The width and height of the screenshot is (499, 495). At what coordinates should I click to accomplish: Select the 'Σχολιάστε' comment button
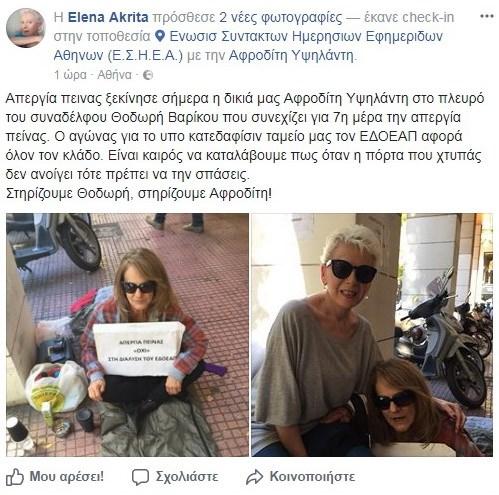click(x=187, y=477)
